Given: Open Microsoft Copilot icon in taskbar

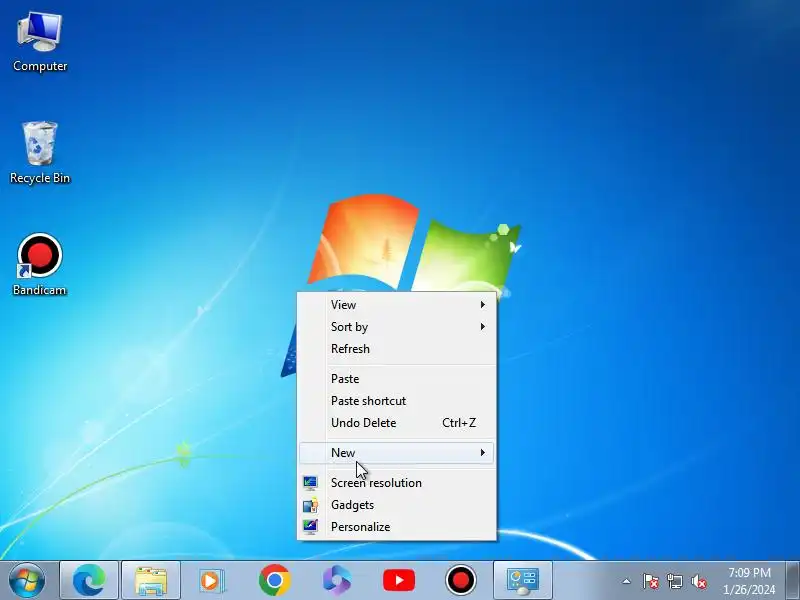Looking at the screenshot, I should pyautogui.click(x=337, y=580).
